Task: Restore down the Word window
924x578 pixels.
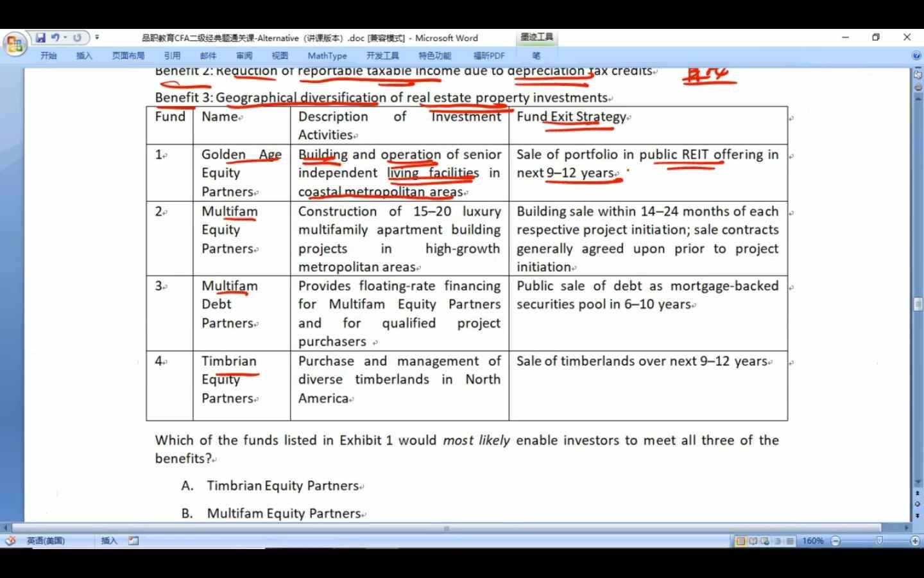Action: (876, 37)
